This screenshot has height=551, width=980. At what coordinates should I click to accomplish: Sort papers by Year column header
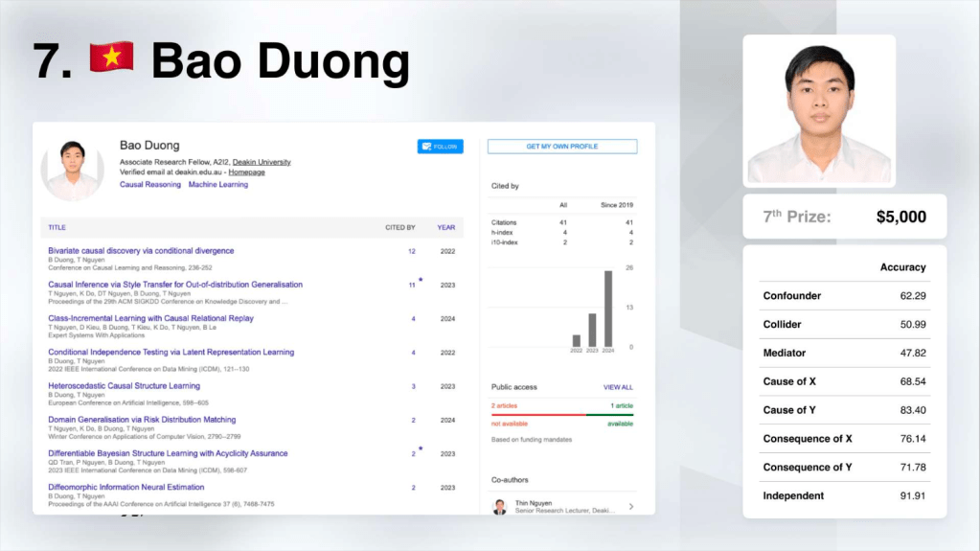click(x=446, y=228)
